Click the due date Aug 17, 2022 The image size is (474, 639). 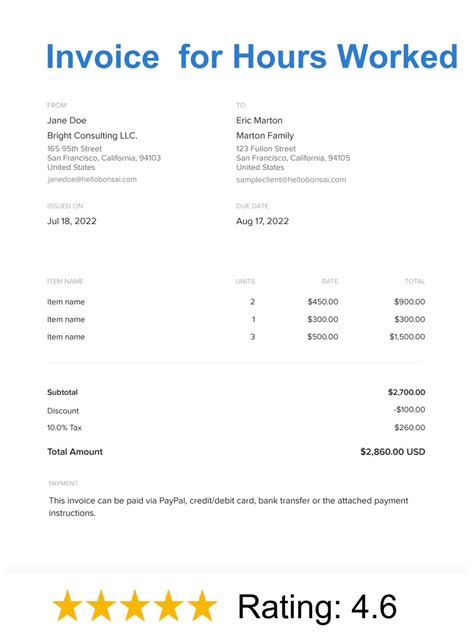pyautogui.click(x=262, y=221)
